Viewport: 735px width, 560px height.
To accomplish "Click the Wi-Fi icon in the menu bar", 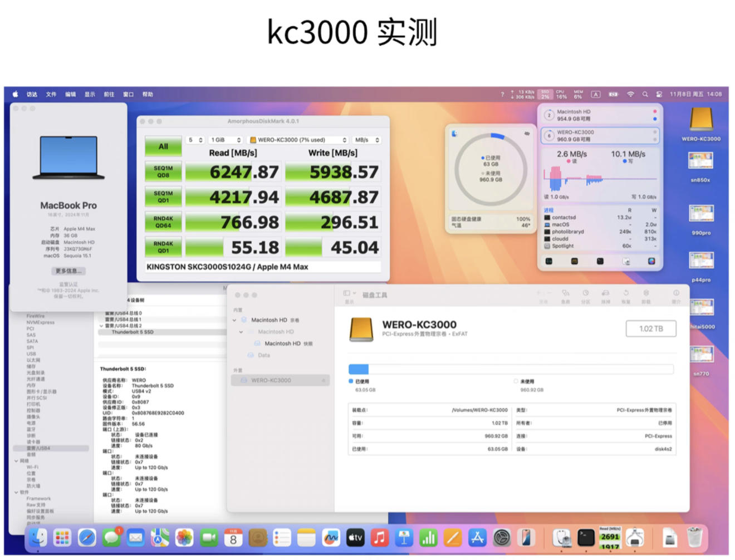I will click(630, 95).
